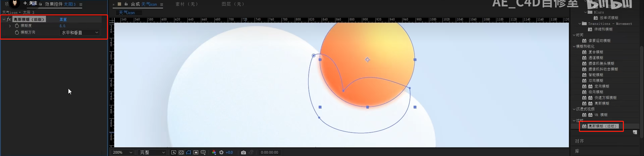Select the 像素运动模糊 effect
The width and height of the screenshot is (644, 156).
(x=599, y=41)
